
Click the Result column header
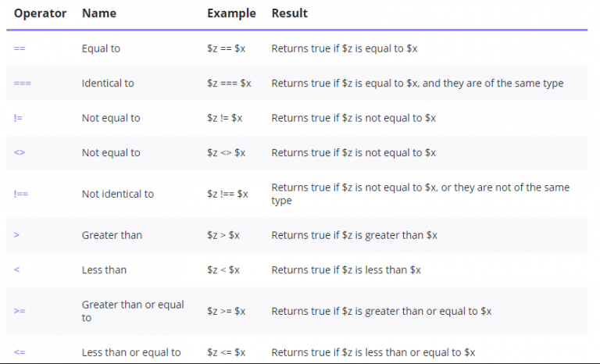[x=290, y=13]
